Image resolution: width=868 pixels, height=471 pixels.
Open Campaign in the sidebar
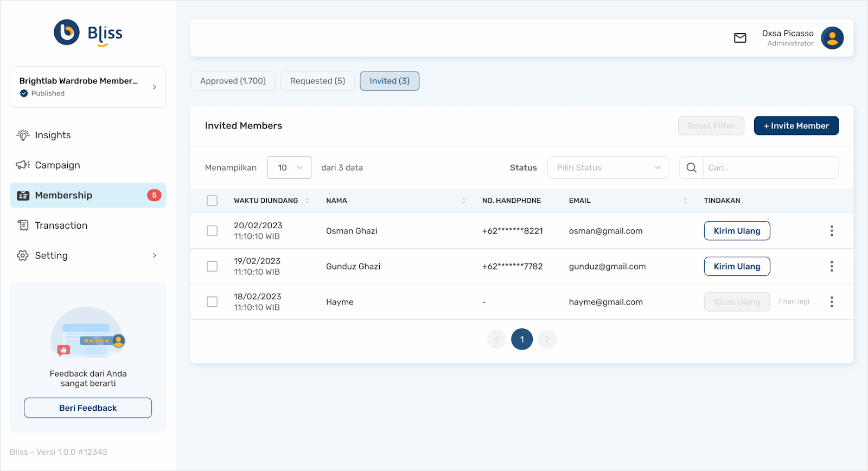[x=88, y=165]
